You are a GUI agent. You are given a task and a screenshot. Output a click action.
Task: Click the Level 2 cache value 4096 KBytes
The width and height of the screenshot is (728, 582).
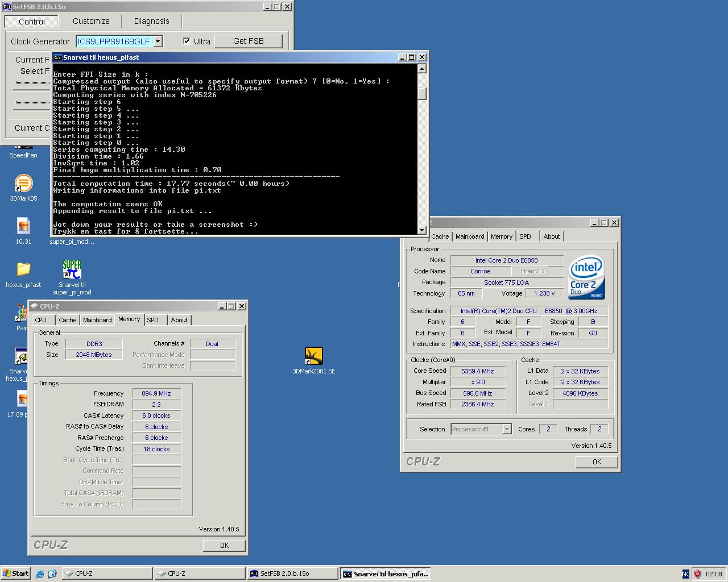click(580, 393)
